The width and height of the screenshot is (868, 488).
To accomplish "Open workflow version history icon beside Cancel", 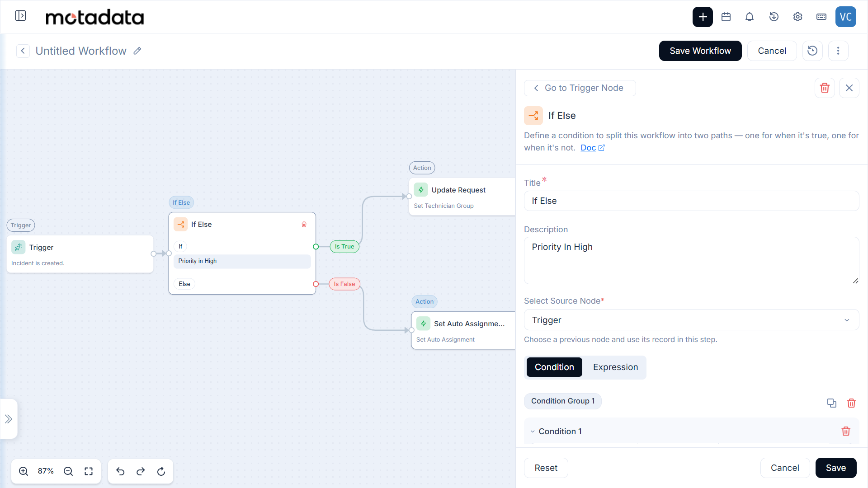I will [812, 51].
